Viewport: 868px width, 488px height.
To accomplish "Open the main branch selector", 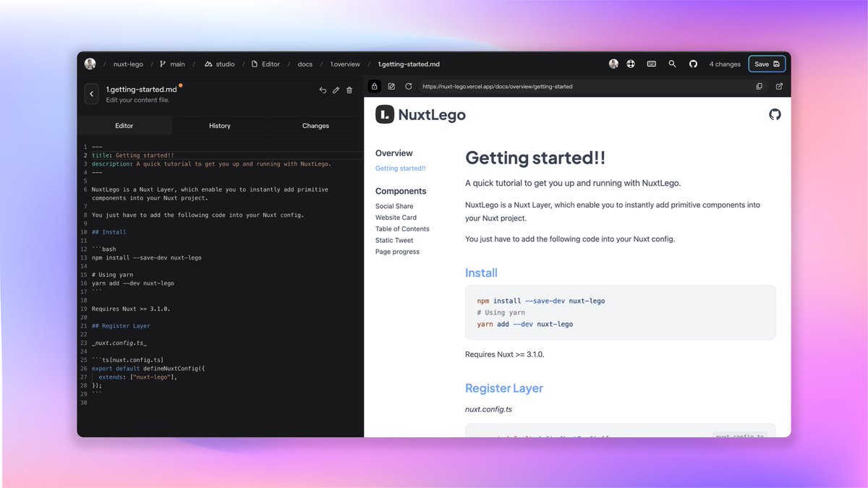I will point(172,64).
